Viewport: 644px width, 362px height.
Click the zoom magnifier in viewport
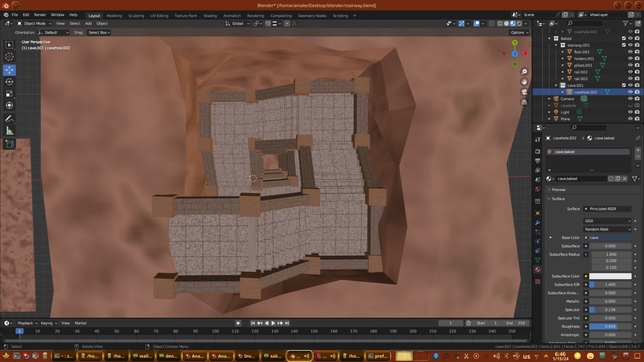[524, 72]
